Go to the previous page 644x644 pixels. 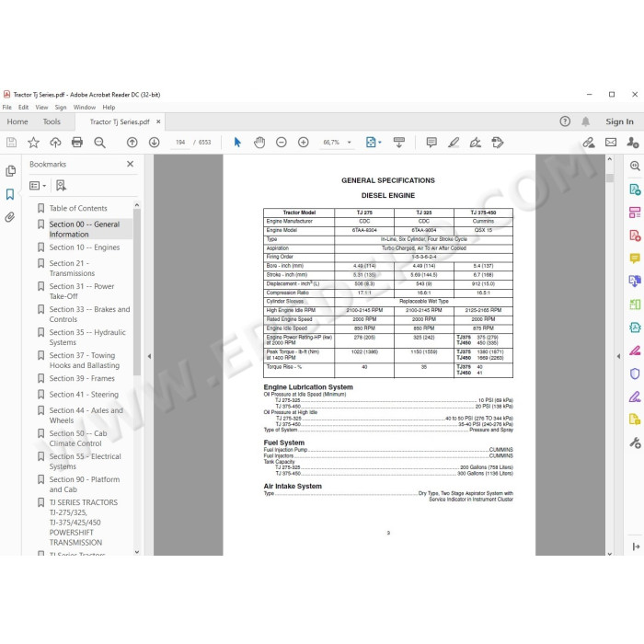point(132,143)
